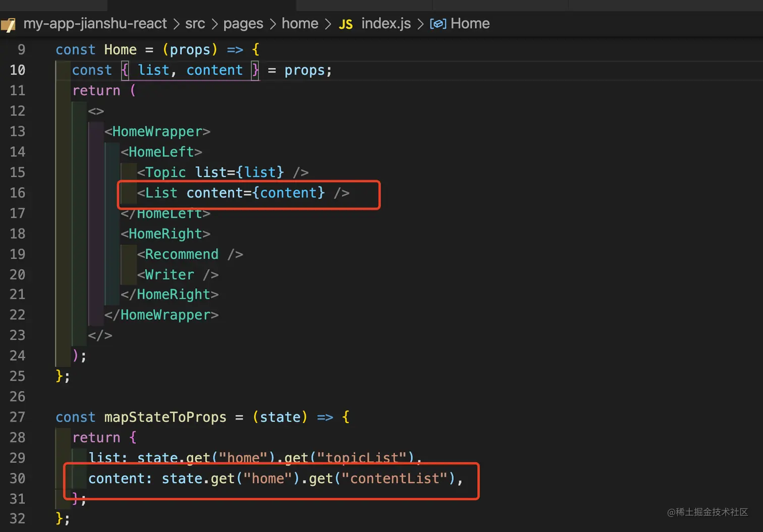Screen dimensions: 763x532
Task: Click the Home symbol name in breadcrumb
Action: click(470, 24)
